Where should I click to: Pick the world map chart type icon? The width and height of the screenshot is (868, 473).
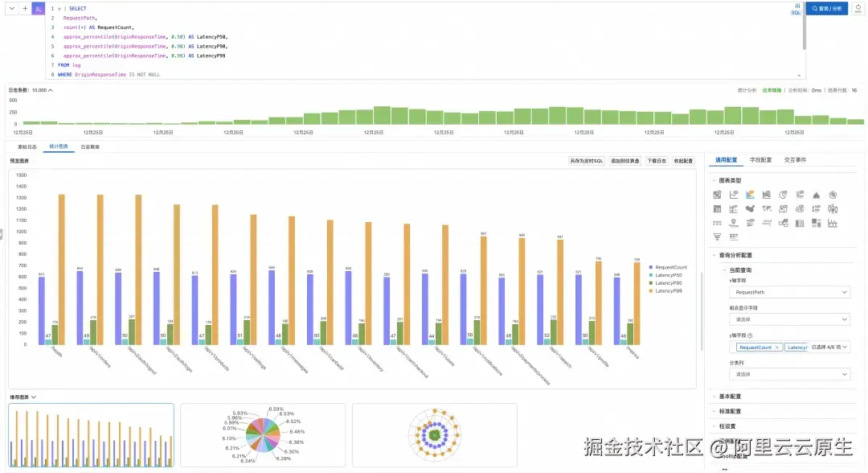766,209
